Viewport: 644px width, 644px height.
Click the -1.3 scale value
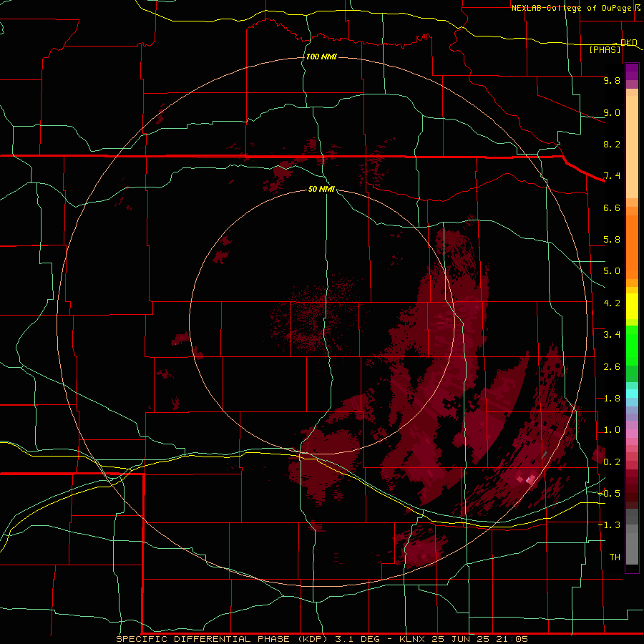[x=610, y=525]
